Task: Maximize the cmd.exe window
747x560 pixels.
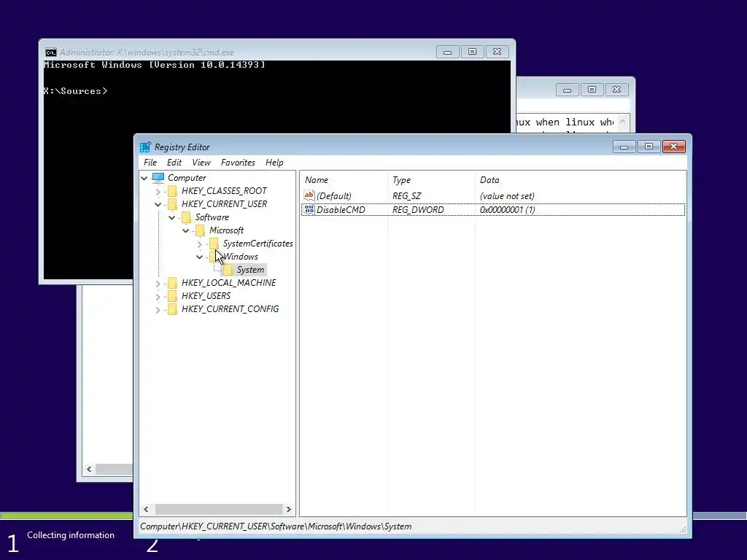Action: [472, 52]
